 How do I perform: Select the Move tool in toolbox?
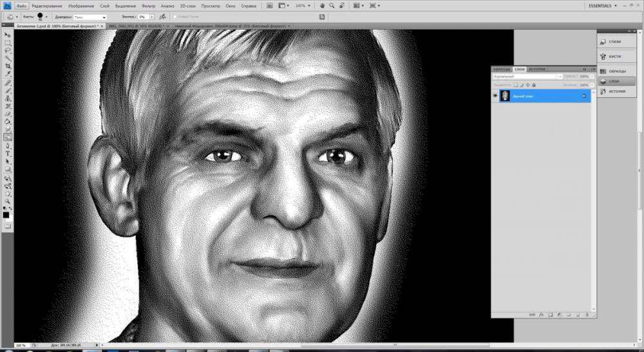[8, 34]
